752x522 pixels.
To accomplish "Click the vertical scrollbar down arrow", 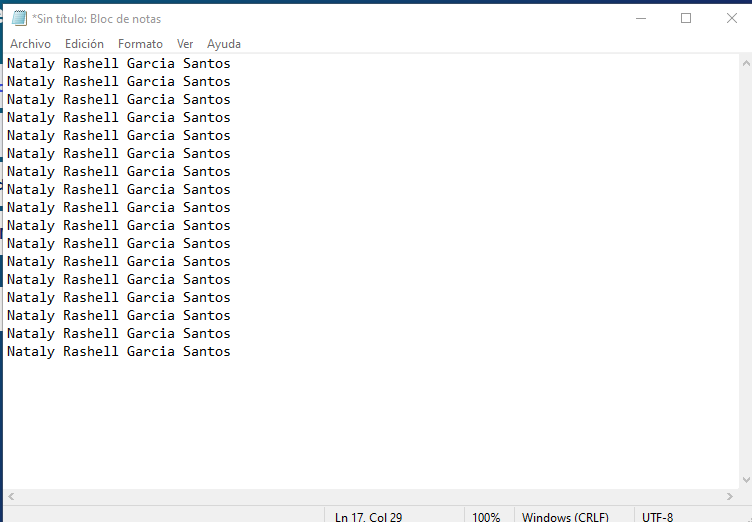I will pyautogui.click(x=746, y=479).
